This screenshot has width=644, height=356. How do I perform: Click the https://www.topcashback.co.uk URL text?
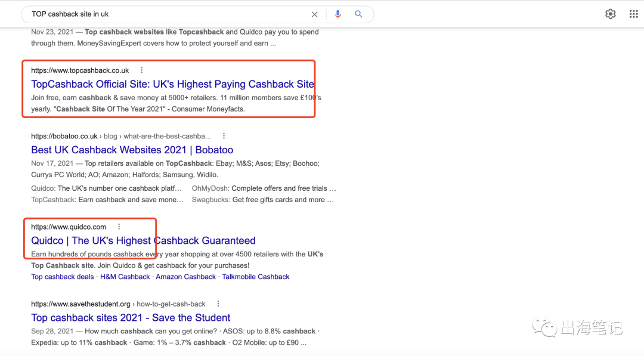pos(80,70)
